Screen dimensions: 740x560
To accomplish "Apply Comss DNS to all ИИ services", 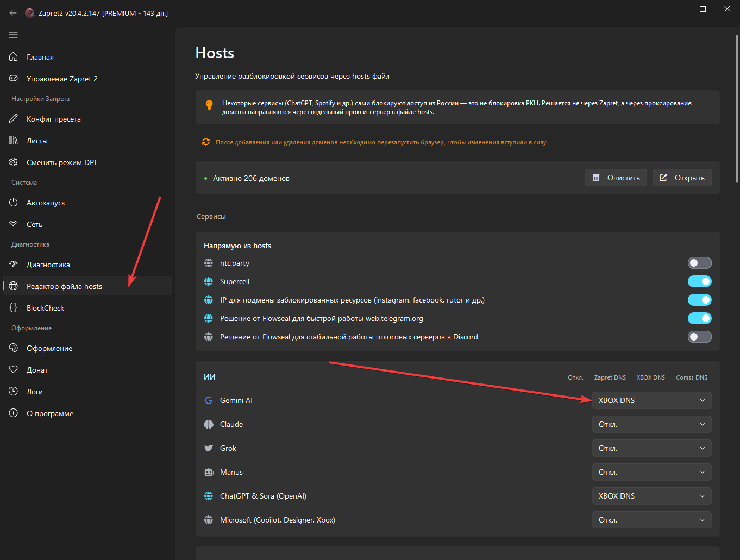I will tap(692, 377).
